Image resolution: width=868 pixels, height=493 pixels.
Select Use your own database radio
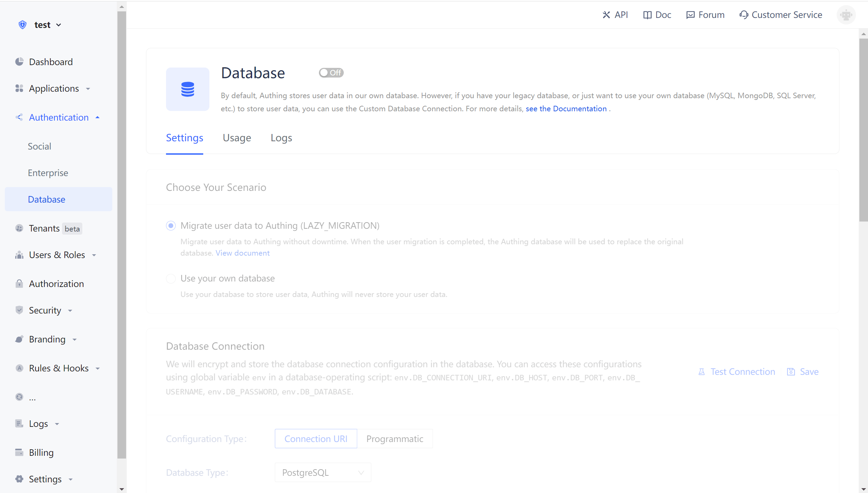[x=171, y=278]
